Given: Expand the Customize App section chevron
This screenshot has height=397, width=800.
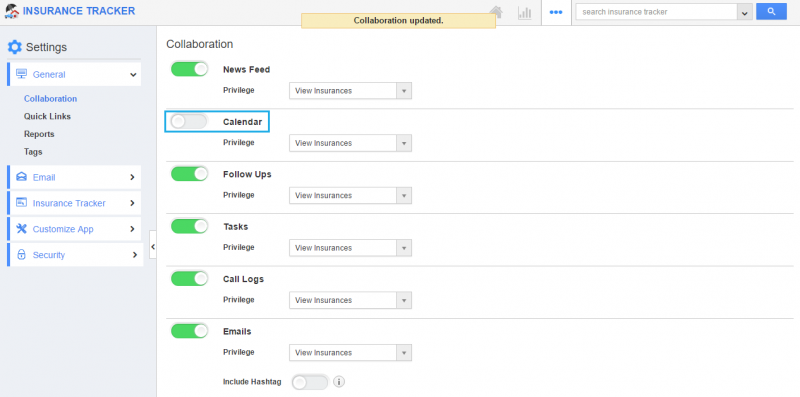Looking at the screenshot, I should [132, 229].
